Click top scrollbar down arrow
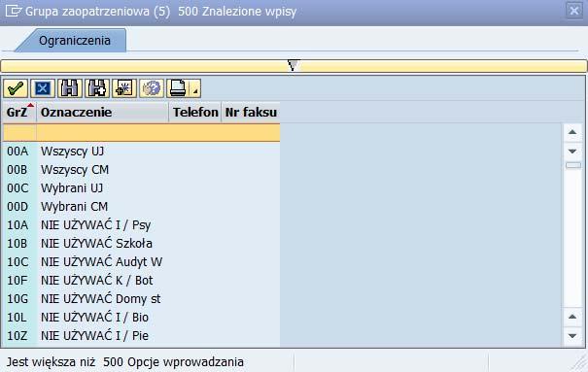The height and width of the screenshot is (372, 588). click(x=572, y=152)
